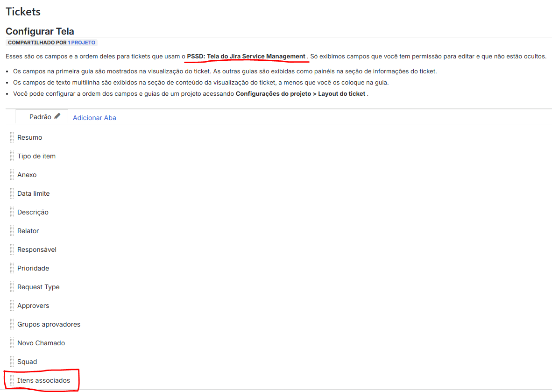Select the Novo Chamado field row
Screen dimensions: 552x392
279,342
